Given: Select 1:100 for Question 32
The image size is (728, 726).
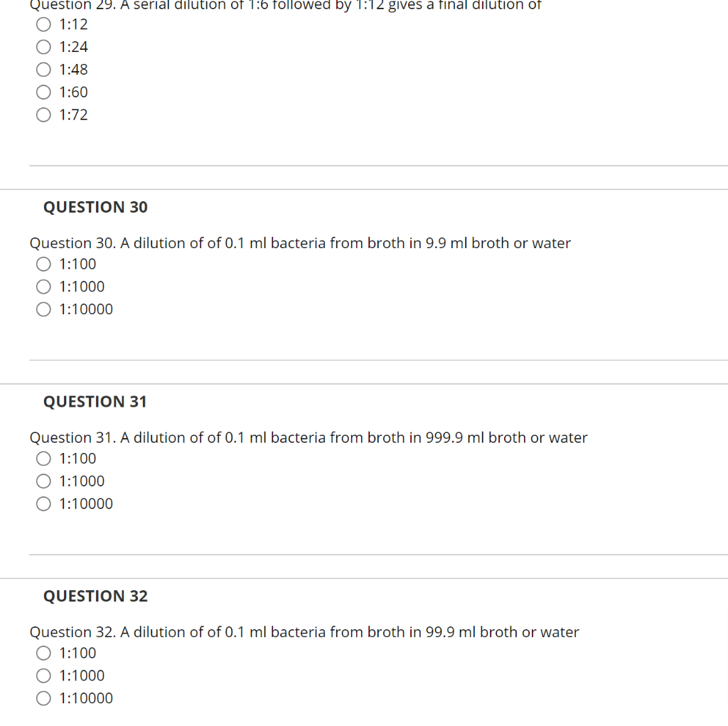Looking at the screenshot, I should [x=43, y=653].
